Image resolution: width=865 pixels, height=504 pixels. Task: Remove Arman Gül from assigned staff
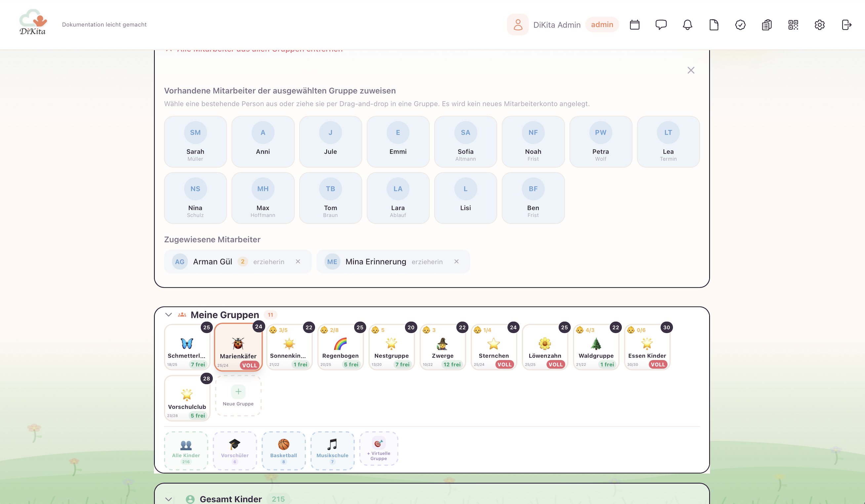click(x=298, y=262)
